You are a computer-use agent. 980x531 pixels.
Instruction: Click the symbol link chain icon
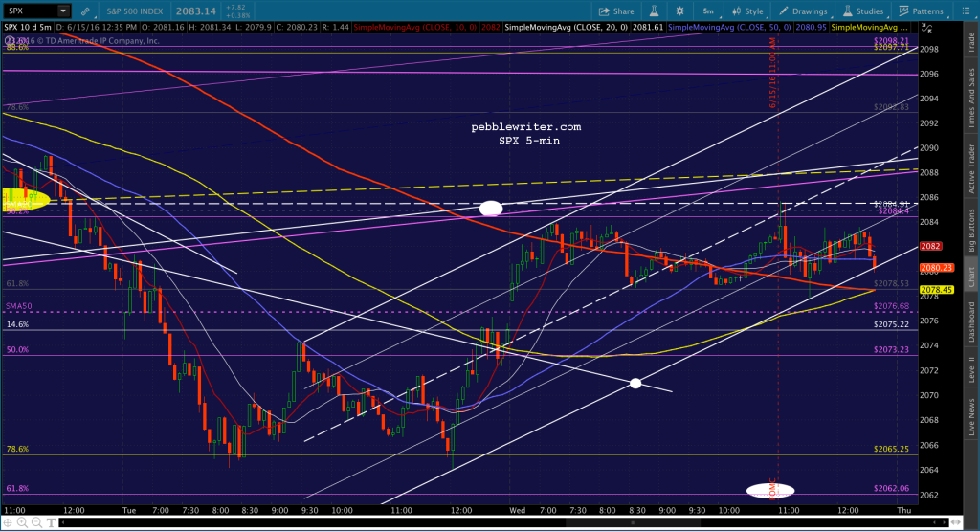(85, 11)
